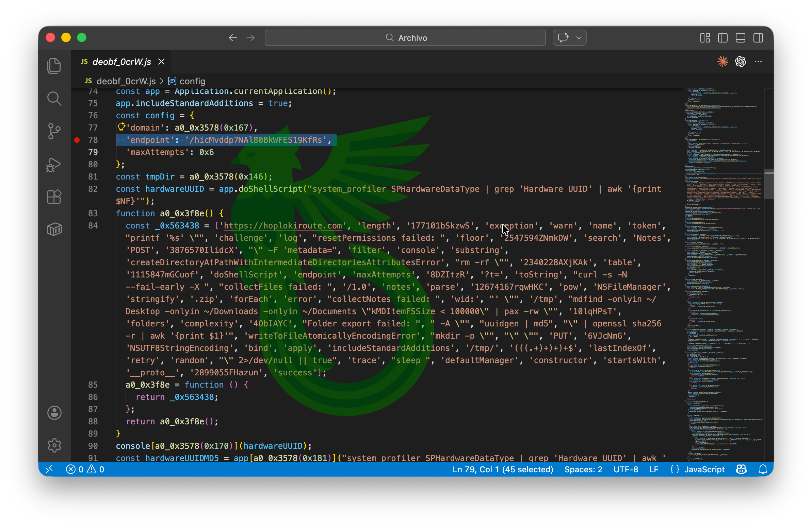Toggle the primary side bar layout button
812x527 pixels.
tap(722, 38)
